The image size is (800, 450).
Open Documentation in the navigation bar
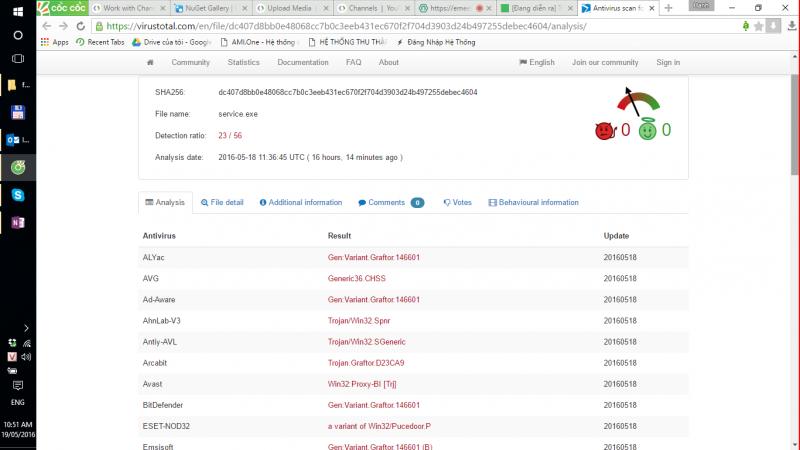pos(303,62)
